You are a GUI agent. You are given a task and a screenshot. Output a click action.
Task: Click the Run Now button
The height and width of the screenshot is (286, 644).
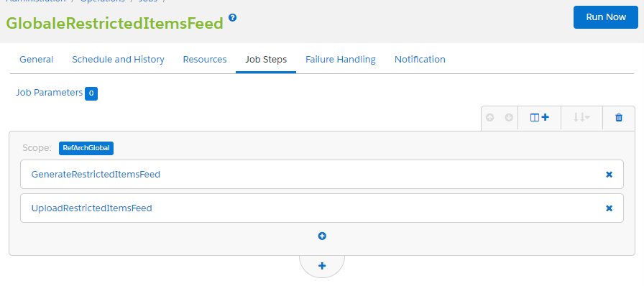coord(606,17)
